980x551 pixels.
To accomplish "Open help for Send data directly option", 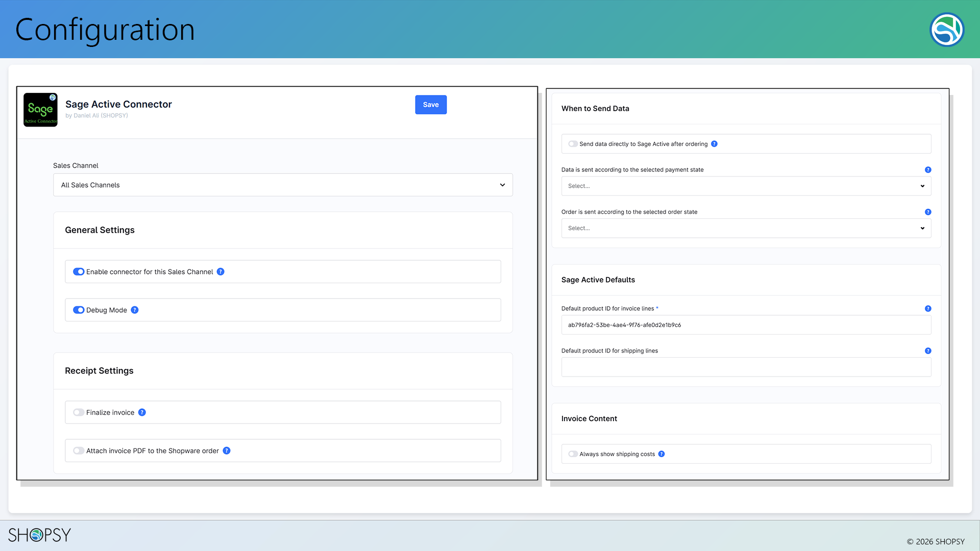I will tap(714, 144).
